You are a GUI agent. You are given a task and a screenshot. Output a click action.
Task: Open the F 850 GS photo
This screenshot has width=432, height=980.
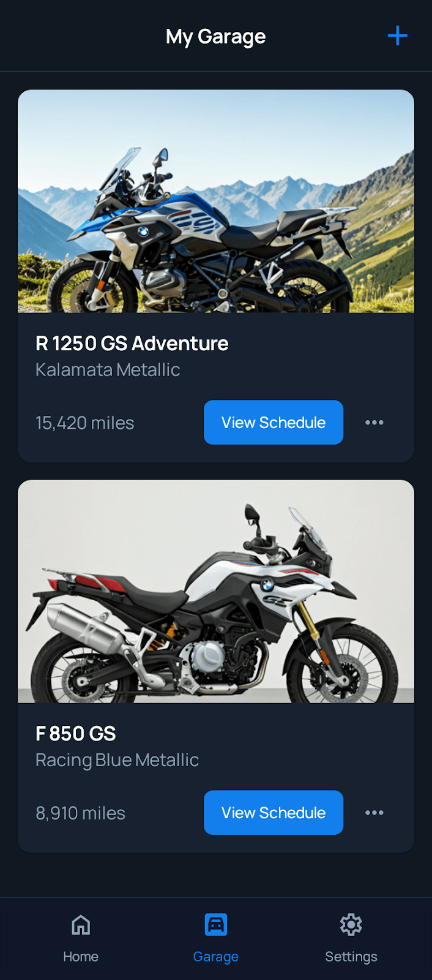coord(215,592)
